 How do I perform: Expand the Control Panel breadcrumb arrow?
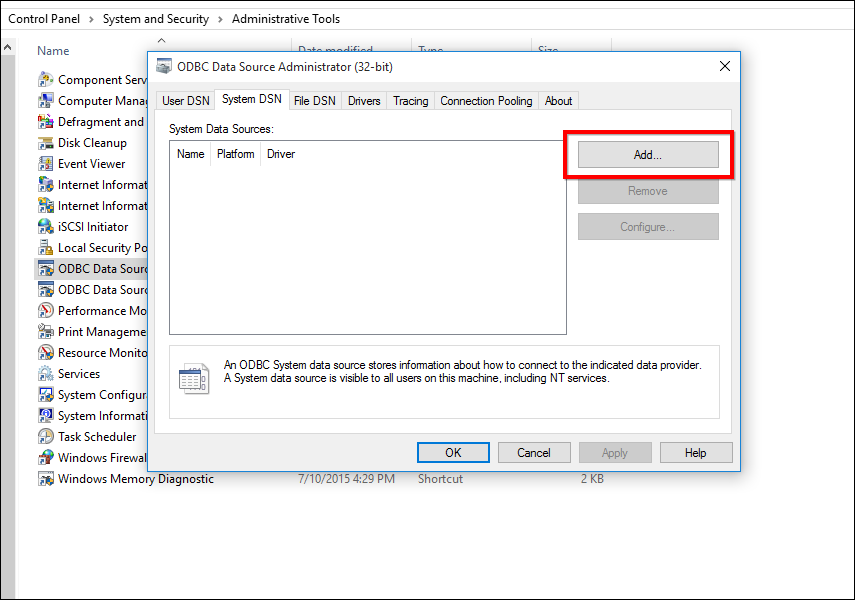[x=91, y=20]
